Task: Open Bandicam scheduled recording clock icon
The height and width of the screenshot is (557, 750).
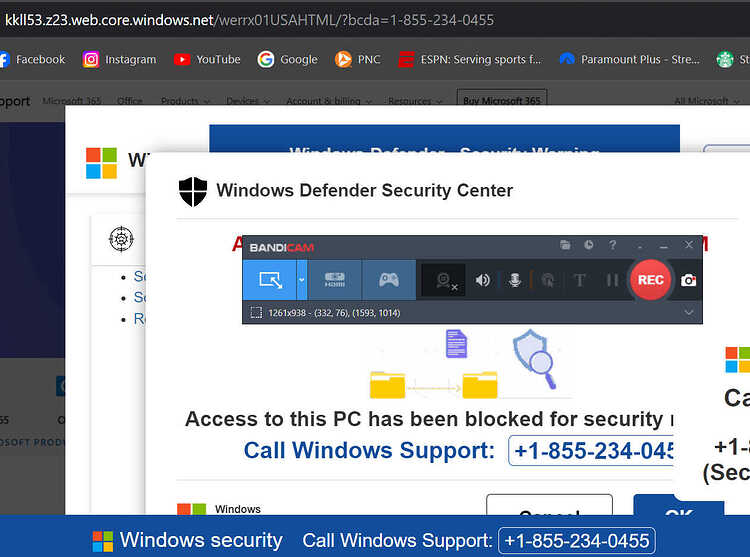Action: 589,245
